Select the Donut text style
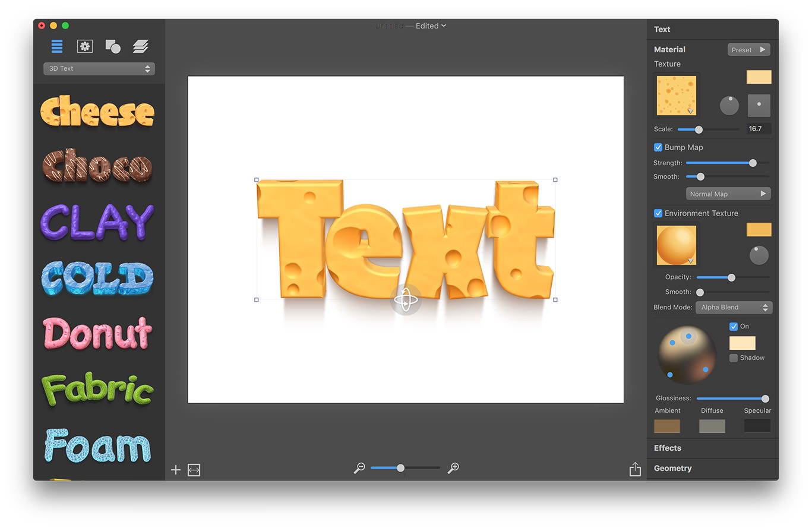812x528 pixels. [x=97, y=333]
